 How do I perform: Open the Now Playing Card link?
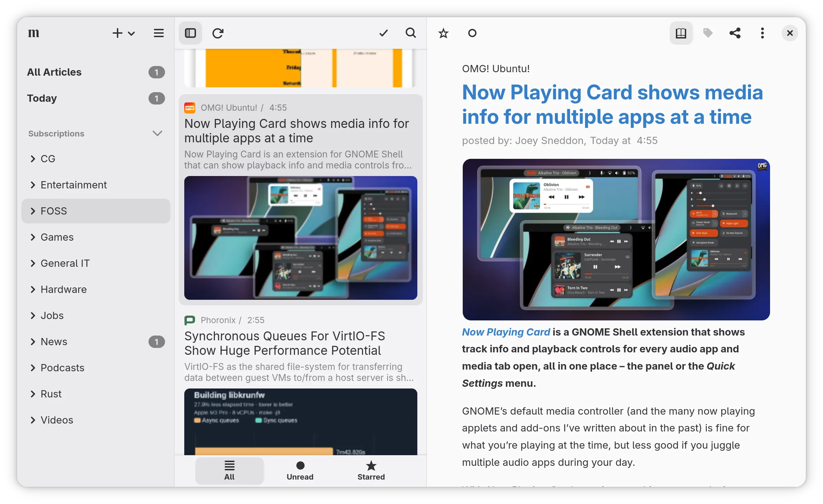(506, 332)
